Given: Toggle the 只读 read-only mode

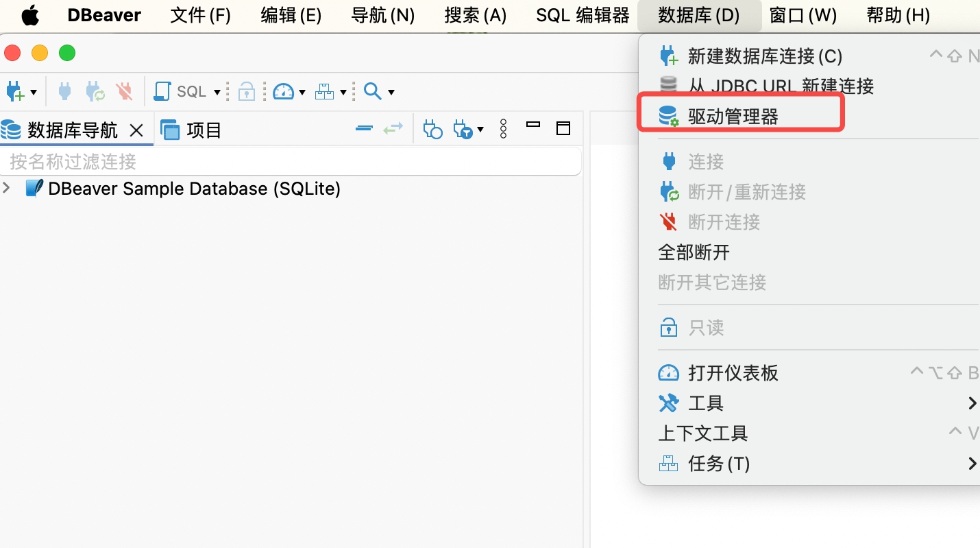Looking at the screenshot, I should [705, 328].
